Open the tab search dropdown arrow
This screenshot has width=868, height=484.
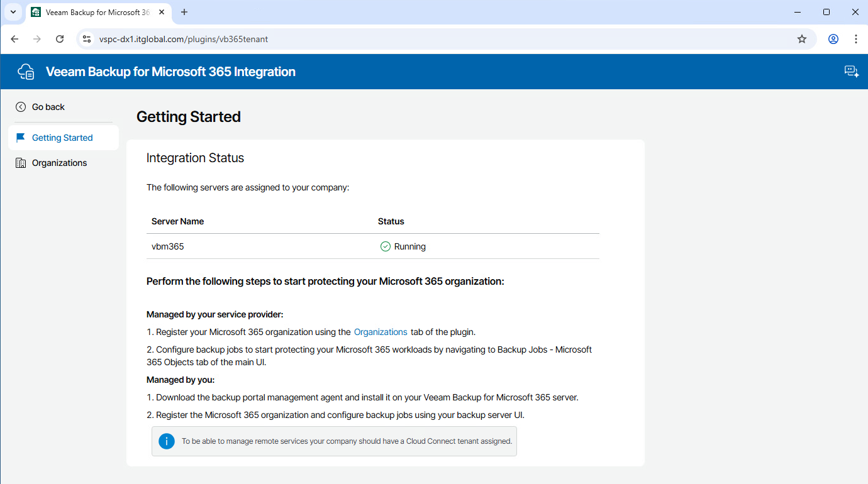pyautogui.click(x=13, y=12)
